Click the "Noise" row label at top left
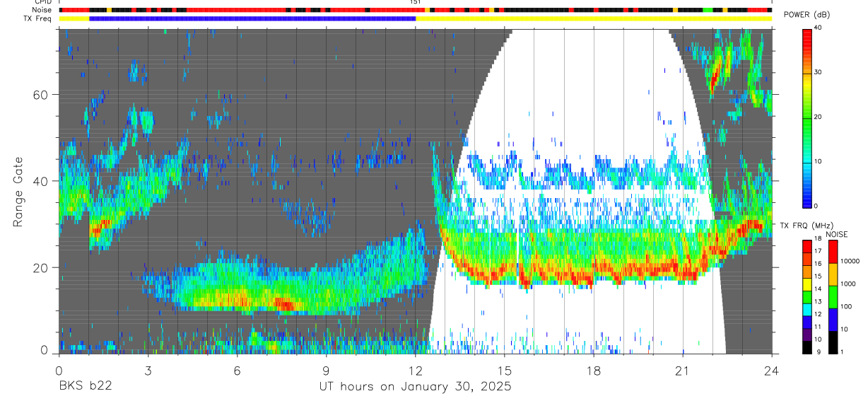The height and width of the screenshot is (401, 868). pos(42,10)
